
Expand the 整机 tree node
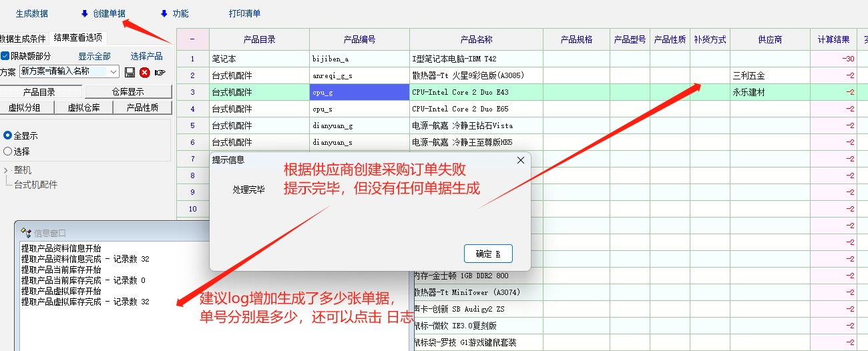coord(6,170)
